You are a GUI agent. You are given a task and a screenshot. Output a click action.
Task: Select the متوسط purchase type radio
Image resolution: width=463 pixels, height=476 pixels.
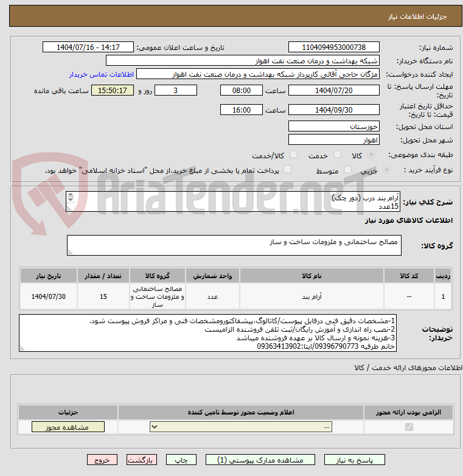click(347, 170)
